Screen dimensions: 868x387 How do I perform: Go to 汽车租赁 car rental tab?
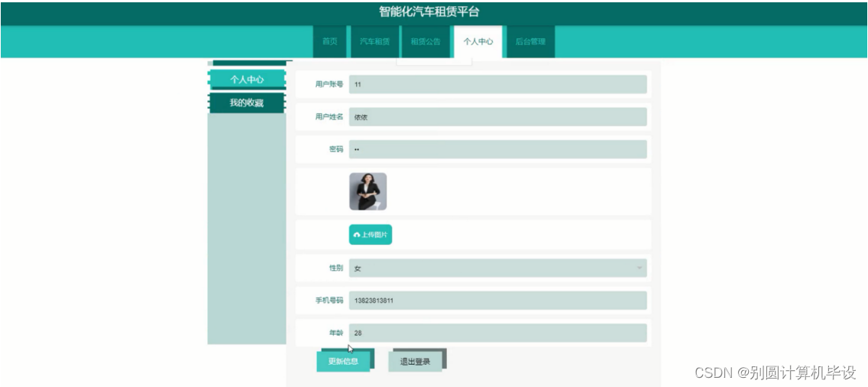coord(374,41)
